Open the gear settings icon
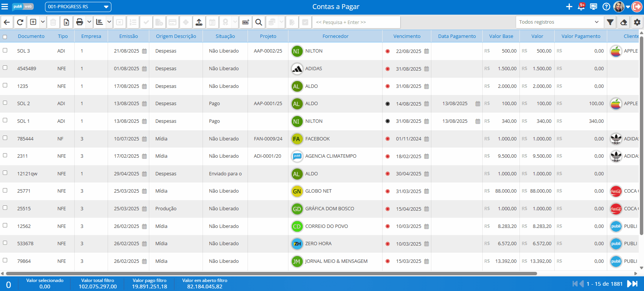 point(637,22)
